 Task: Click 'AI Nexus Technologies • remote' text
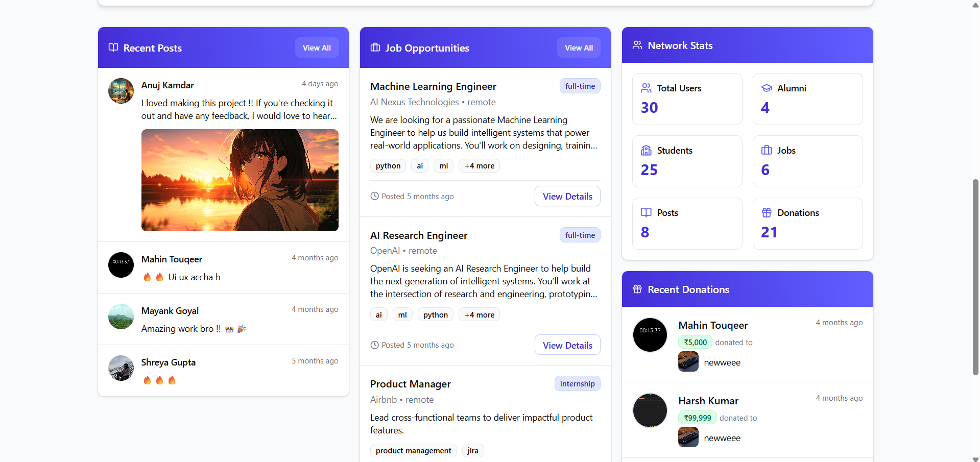click(433, 102)
